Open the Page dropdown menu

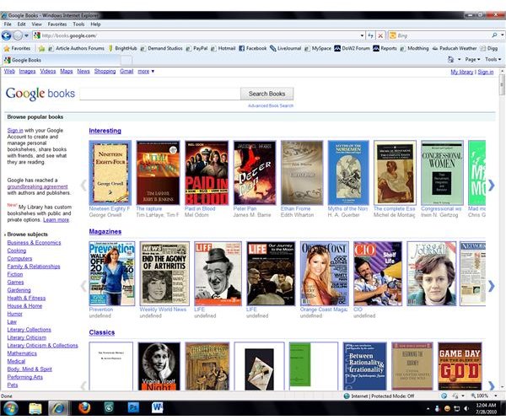click(x=472, y=59)
